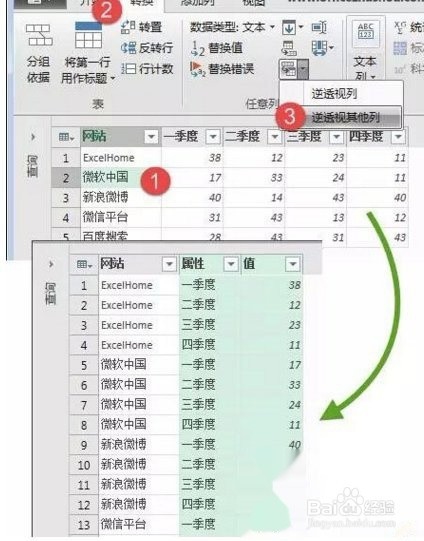Click Reverse Rows (反转行)
The image size is (424, 541).
coord(147,48)
